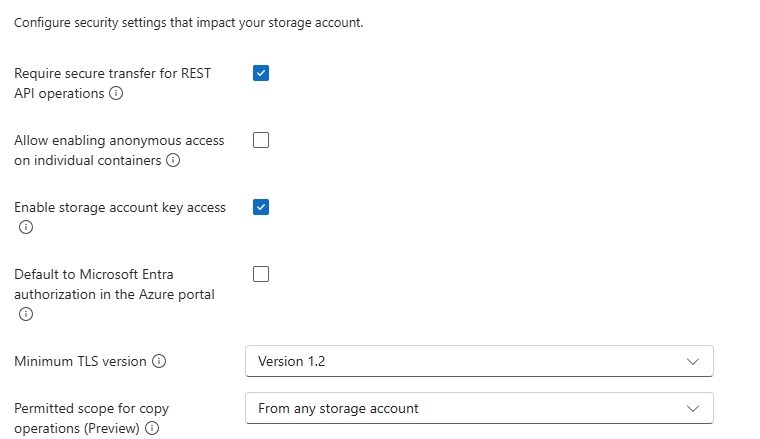Check Allow enabling anonymous access checkbox

[261, 140]
